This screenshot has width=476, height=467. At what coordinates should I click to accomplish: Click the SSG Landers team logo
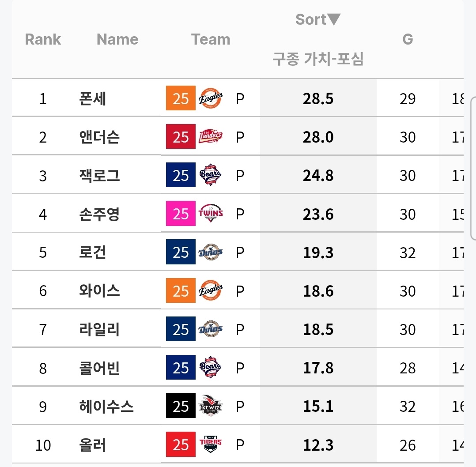(x=211, y=137)
